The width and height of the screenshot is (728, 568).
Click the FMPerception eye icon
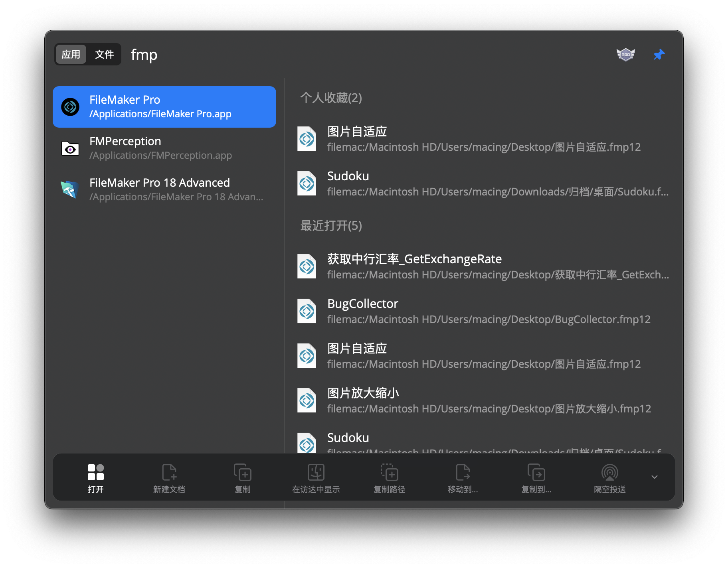click(70, 148)
